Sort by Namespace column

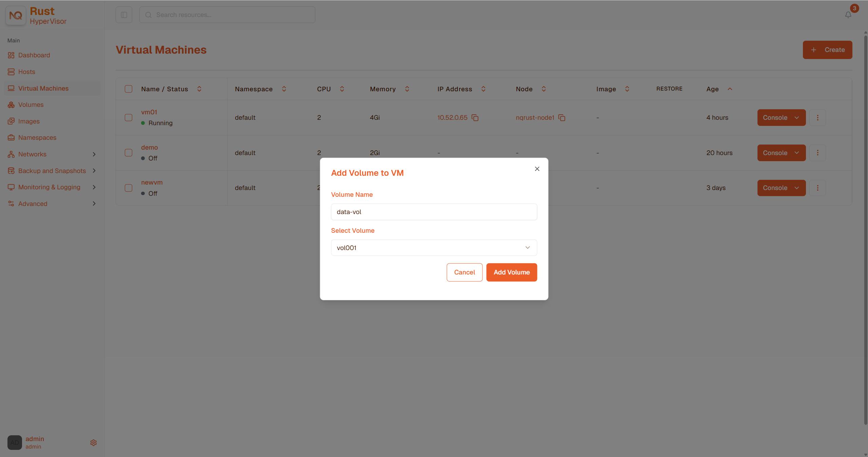click(284, 89)
